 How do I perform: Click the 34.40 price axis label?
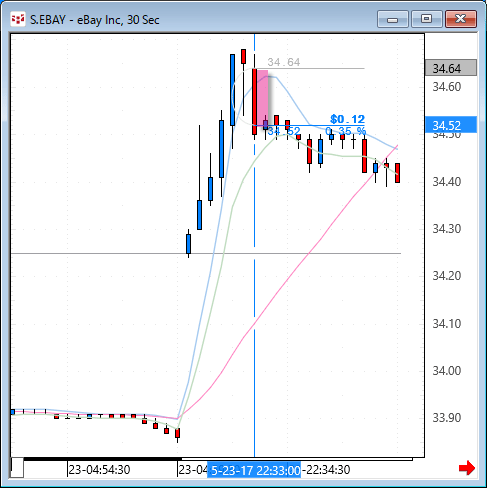447,182
